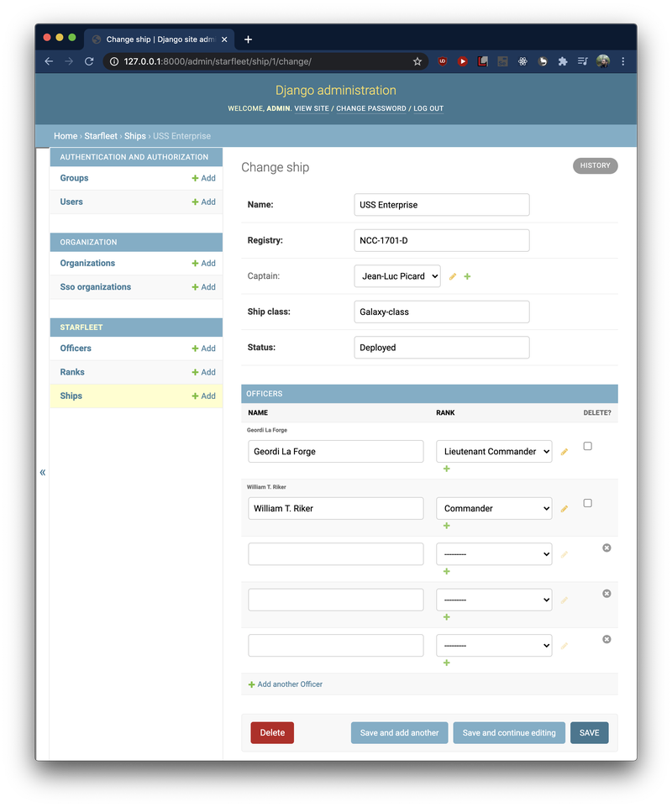The image size is (672, 807).
Task: Click the browser back arrow
Action: click(x=49, y=61)
